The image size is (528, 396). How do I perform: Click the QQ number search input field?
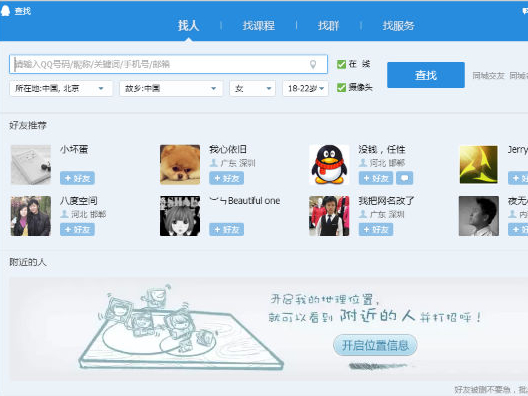click(x=168, y=64)
